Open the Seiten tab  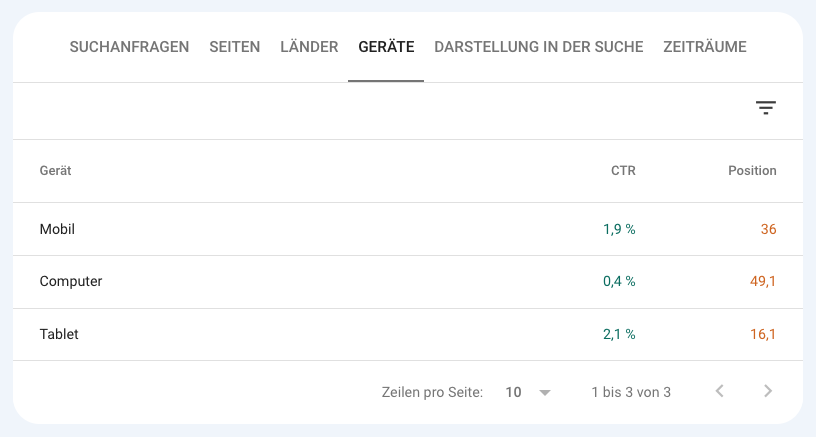(235, 47)
